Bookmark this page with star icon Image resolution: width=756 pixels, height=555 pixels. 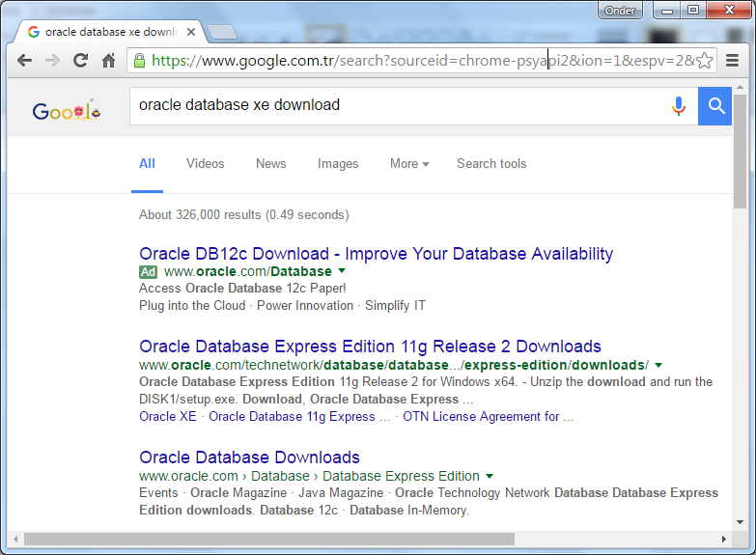[705, 60]
